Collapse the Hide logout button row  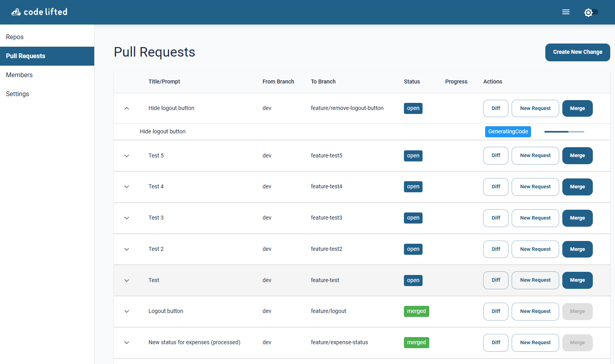tap(127, 108)
